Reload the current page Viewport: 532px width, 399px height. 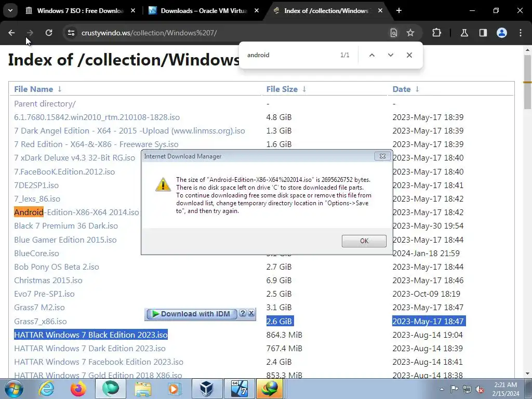click(x=49, y=33)
